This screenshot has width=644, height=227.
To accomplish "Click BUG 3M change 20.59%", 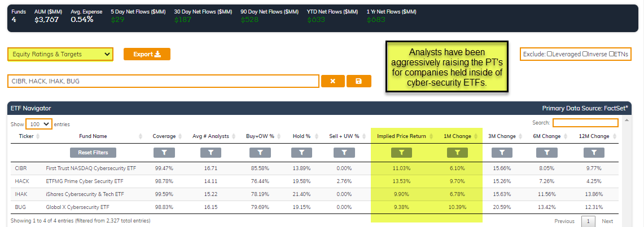I will (502, 207).
